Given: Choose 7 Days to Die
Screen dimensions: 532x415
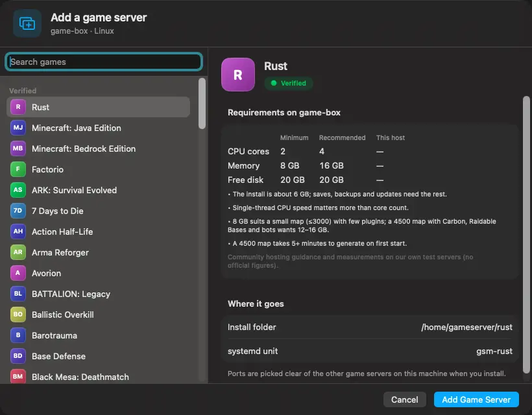Looking at the screenshot, I should tap(98, 211).
